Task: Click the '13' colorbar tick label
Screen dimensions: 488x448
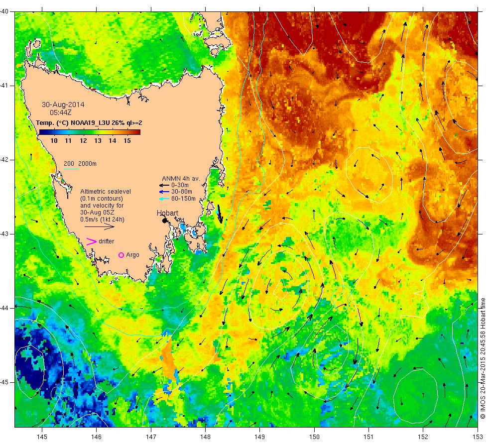Action: coord(98,140)
